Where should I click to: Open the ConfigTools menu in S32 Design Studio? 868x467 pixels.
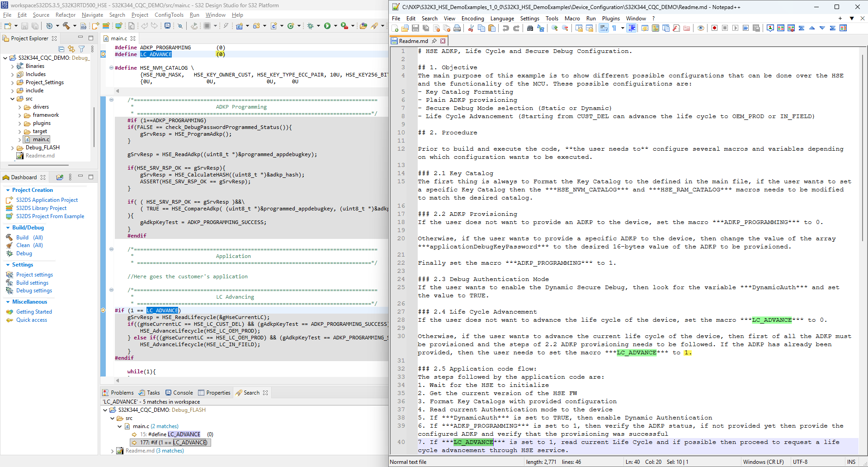(169, 15)
